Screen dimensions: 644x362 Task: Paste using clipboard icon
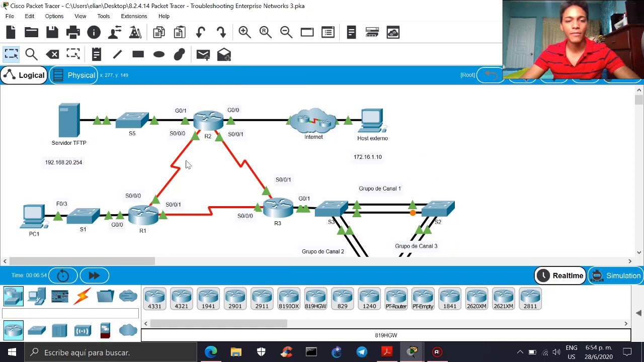tap(179, 33)
